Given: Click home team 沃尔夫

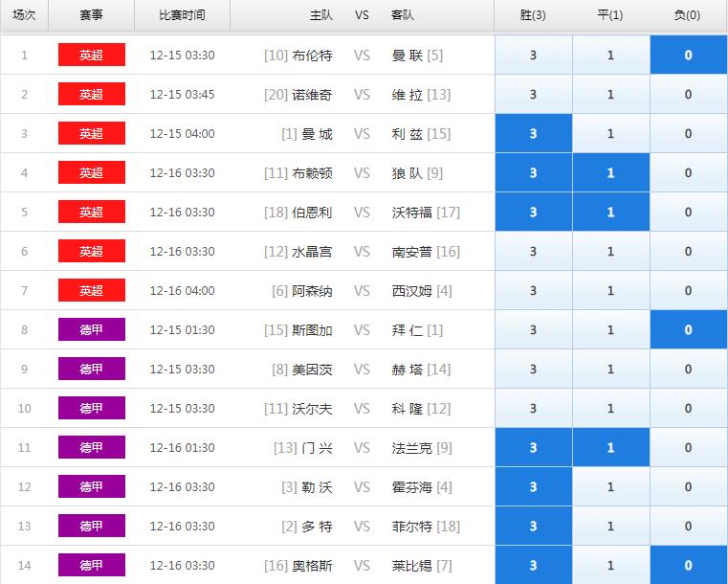Looking at the screenshot, I should tap(312, 409).
